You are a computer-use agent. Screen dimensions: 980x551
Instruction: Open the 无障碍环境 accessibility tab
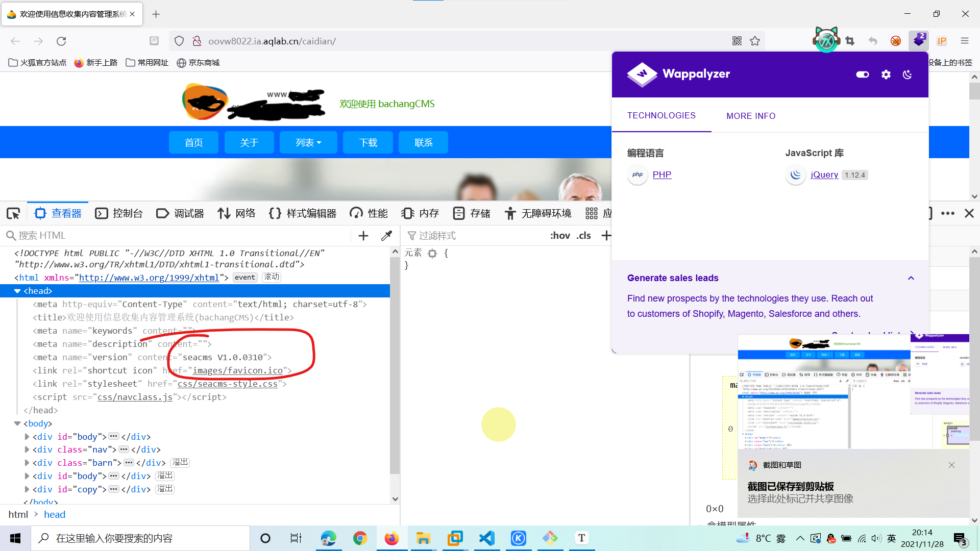coord(537,213)
